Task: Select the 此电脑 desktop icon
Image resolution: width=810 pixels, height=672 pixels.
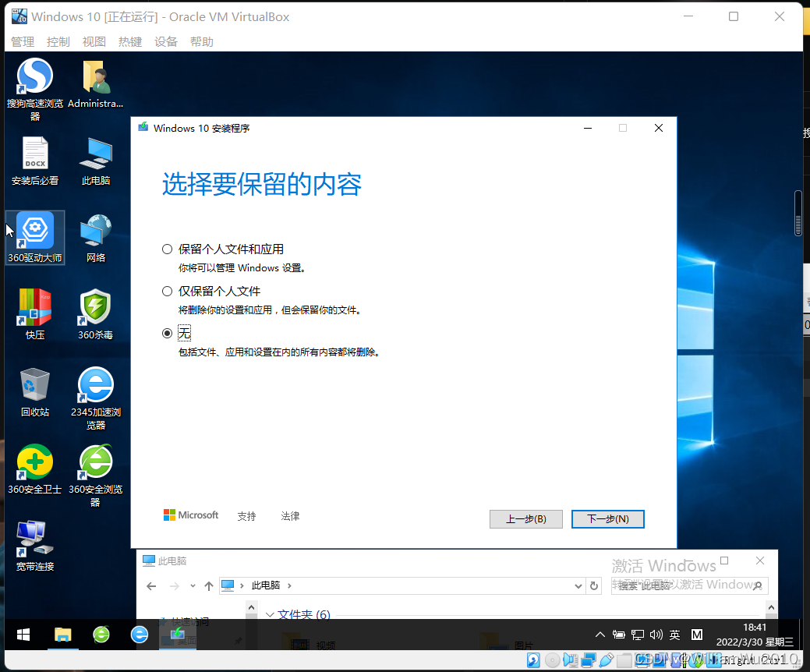Action: [x=96, y=161]
